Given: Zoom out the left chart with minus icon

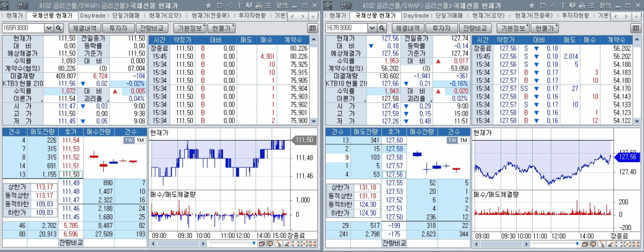Looking at the screenshot, I should coord(296,244).
